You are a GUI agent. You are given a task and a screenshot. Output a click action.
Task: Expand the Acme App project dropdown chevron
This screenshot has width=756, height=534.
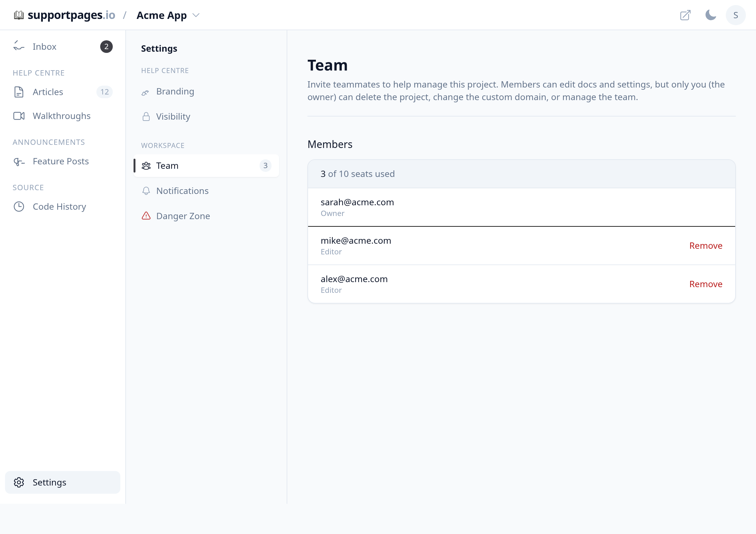196,15
